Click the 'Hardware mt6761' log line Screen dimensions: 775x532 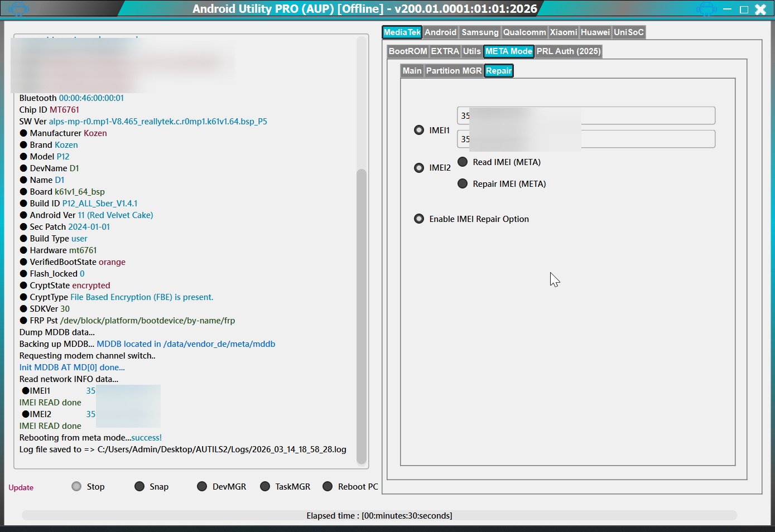click(x=58, y=250)
